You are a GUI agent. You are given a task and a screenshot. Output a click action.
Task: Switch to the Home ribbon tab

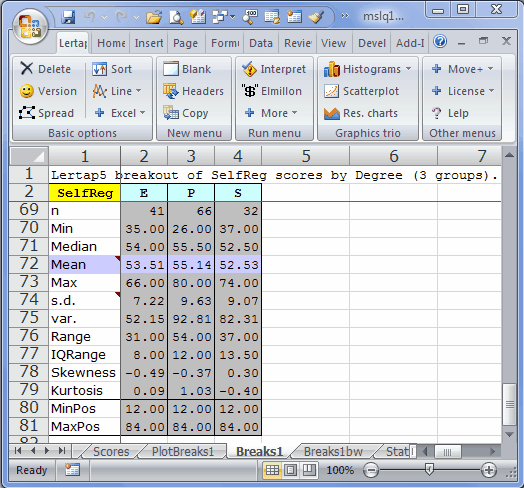[x=111, y=43]
